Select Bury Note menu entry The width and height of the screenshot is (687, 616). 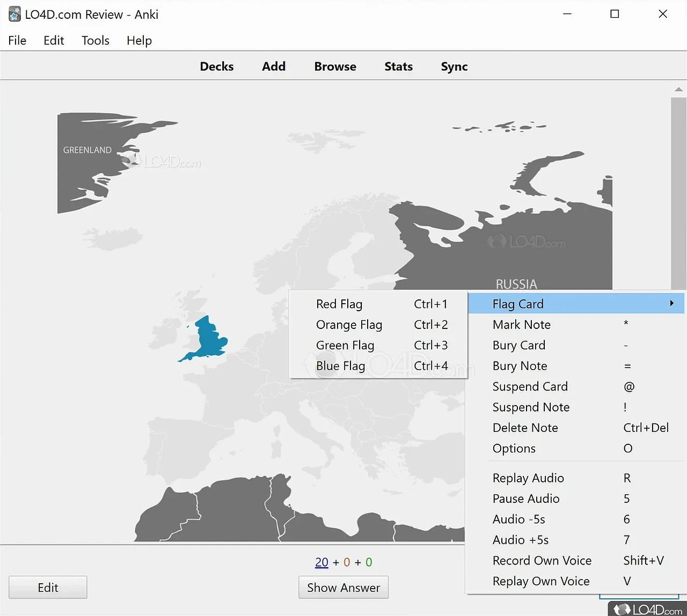[576, 366]
